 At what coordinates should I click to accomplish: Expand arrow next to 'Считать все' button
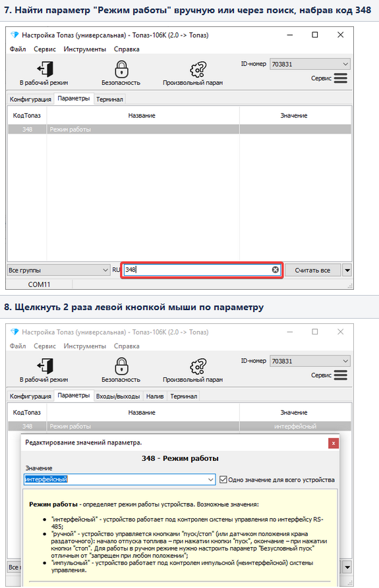[347, 270]
